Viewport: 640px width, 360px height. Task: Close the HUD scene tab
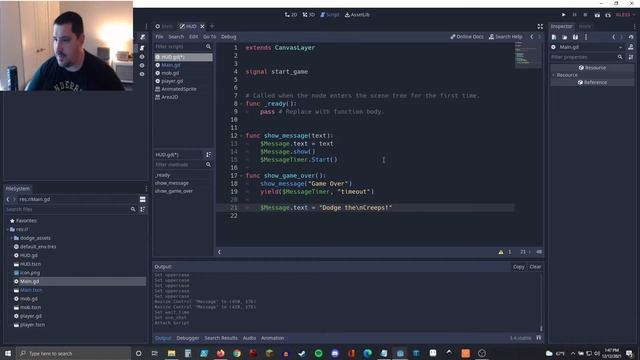(202, 26)
